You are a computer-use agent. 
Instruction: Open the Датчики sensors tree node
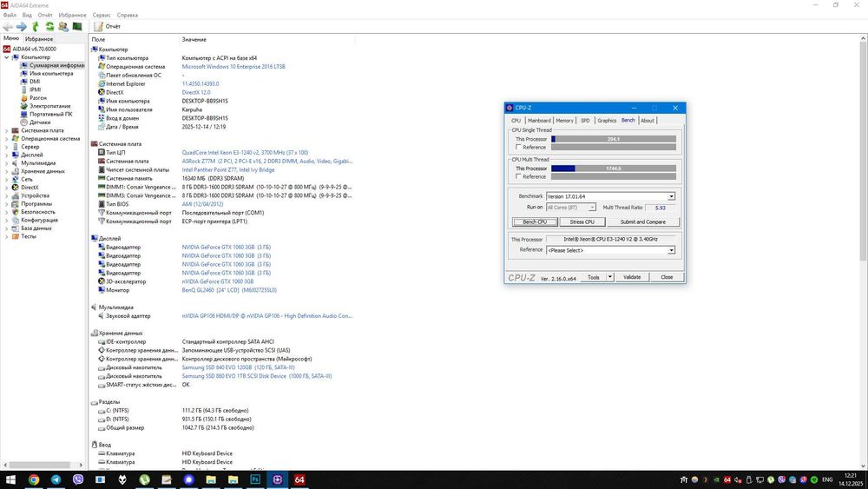tap(40, 122)
